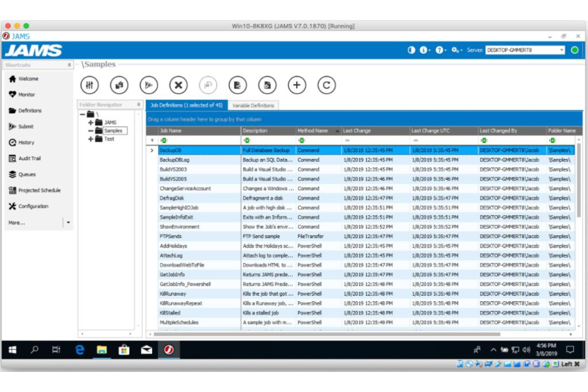Screen dimensions: 588x392
Task: Sort jobs by the Method Name column
Action: 312,130
